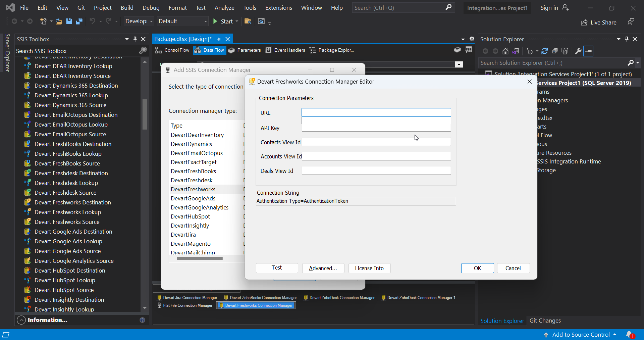Click the Contacts View Id field
This screenshot has width=644, height=340.
376,142
